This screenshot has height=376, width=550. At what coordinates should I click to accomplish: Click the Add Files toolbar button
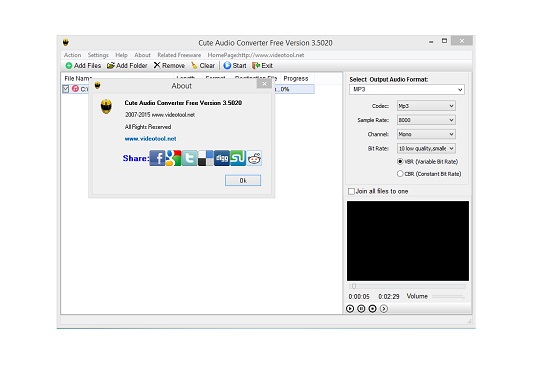tap(83, 66)
